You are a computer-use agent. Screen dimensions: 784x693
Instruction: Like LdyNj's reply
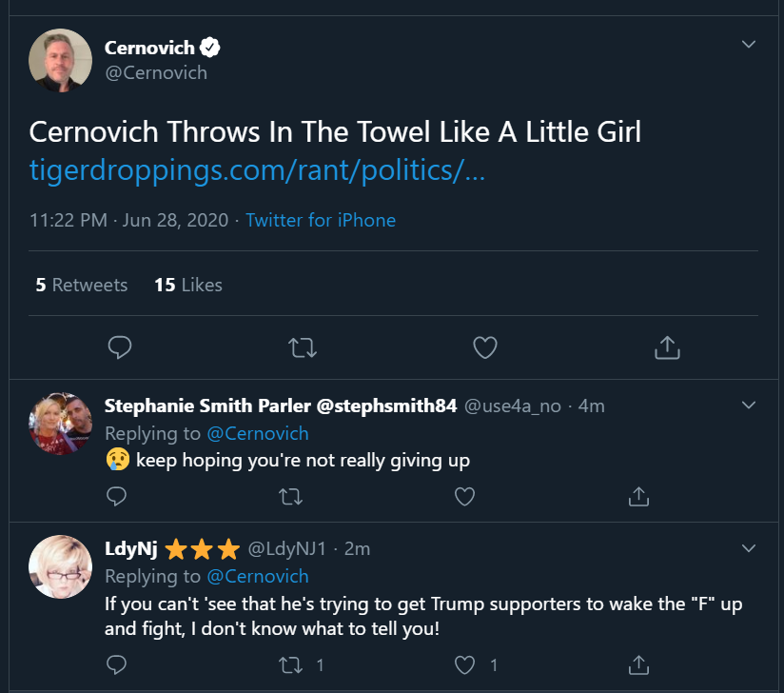coord(464,663)
